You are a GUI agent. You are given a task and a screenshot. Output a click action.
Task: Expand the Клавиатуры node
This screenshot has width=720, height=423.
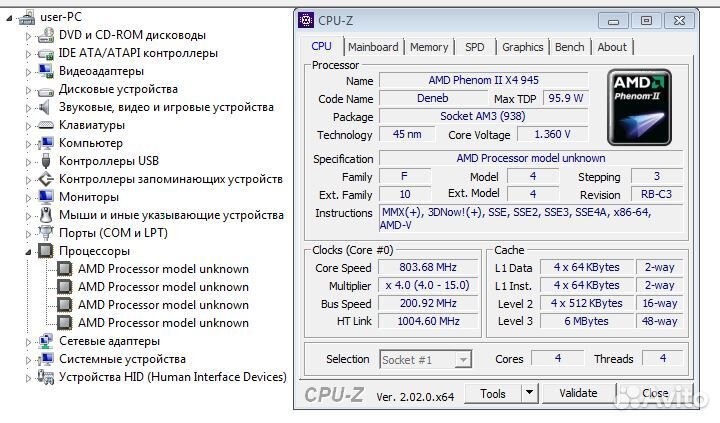click(x=28, y=126)
